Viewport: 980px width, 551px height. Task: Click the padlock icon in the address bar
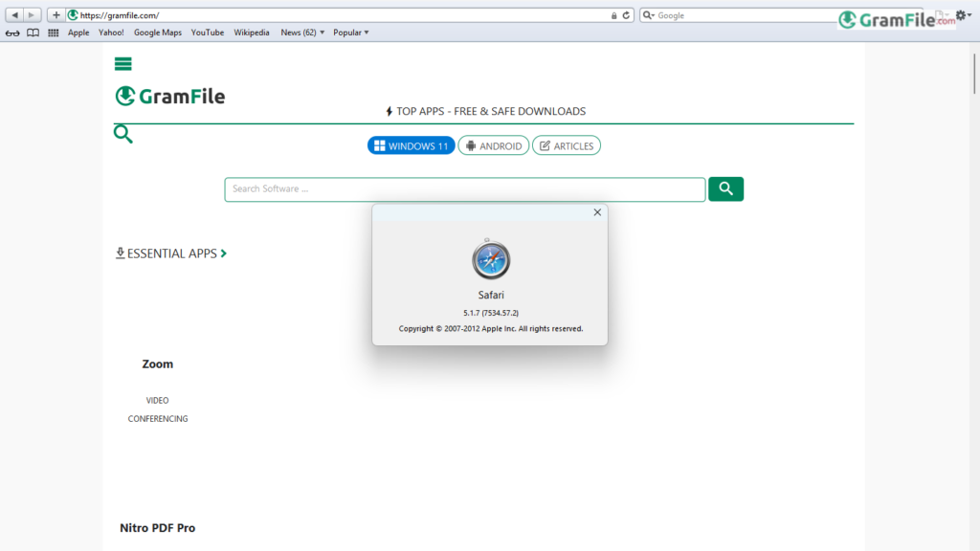613,15
